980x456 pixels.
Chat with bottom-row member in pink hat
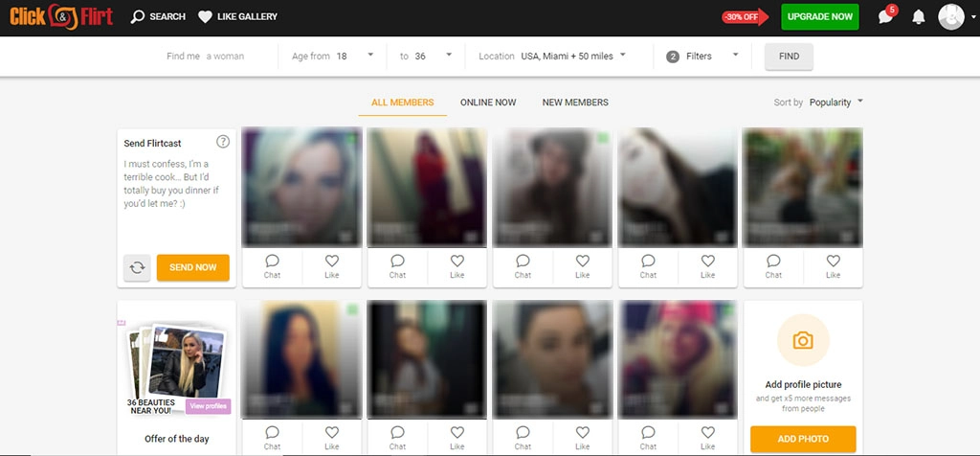tap(648, 438)
